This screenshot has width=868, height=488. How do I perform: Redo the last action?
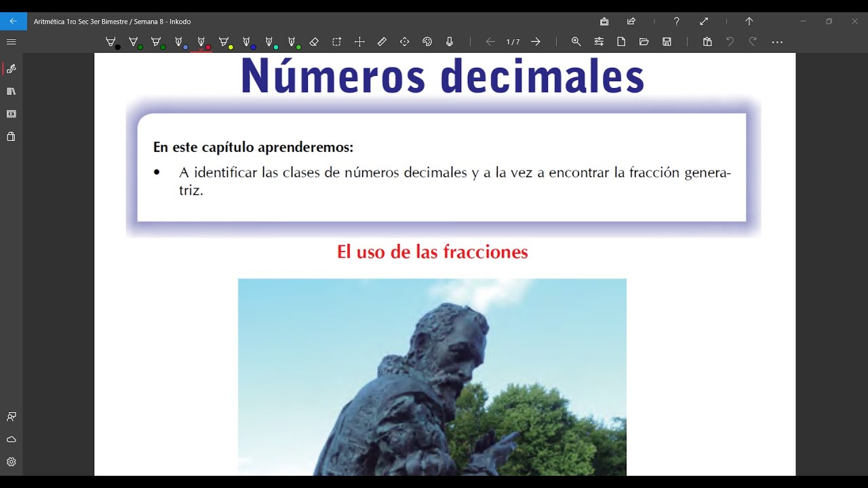pos(753,42)
